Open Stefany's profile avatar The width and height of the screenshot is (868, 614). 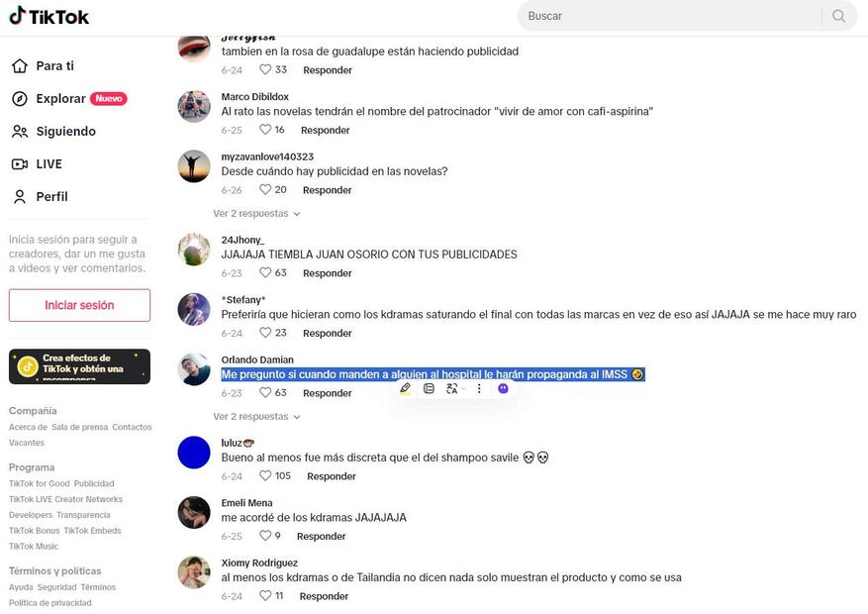pyautogui.click(x=194, y=310)
